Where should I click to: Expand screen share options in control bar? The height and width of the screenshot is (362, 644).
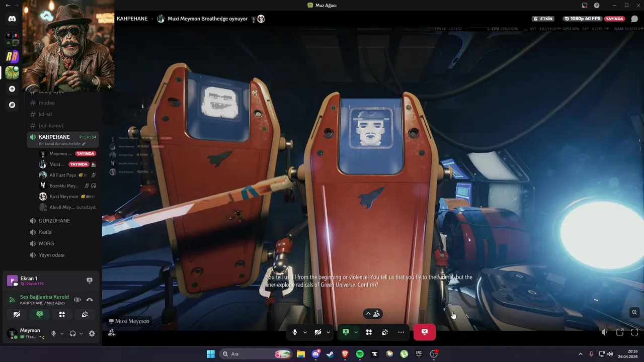pos(356,332)
